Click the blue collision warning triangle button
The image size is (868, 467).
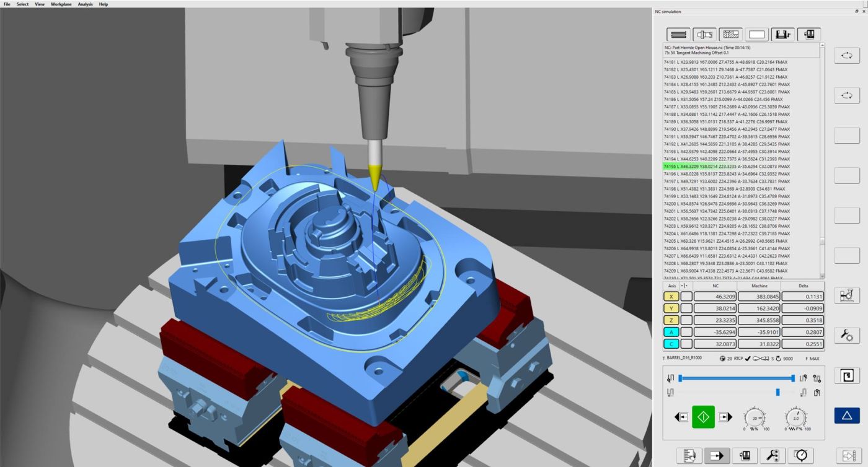846,415
